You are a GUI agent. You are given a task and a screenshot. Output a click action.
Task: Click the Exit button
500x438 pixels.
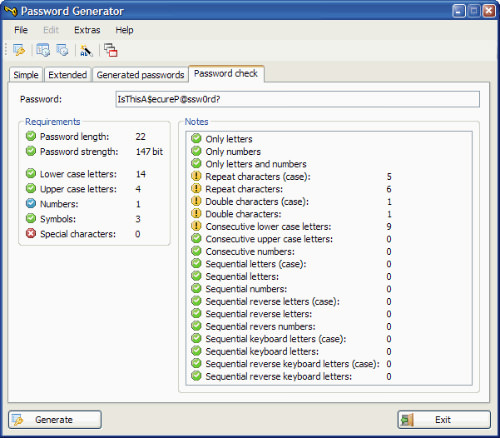pyautogui.click(x=444, y=419)
